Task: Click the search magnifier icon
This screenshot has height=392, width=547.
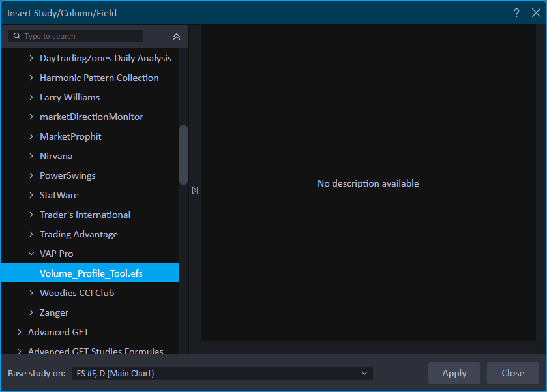Action: (16, 36)
